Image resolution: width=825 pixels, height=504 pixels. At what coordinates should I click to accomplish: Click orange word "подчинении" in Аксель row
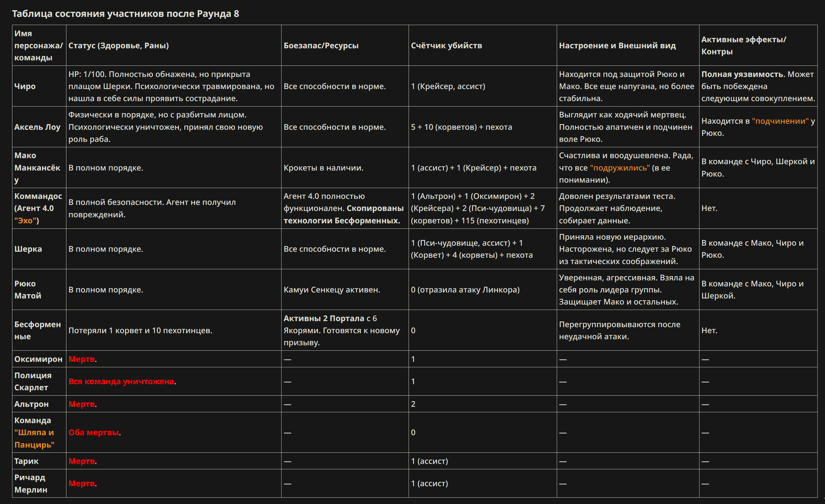tap(780, 121)
